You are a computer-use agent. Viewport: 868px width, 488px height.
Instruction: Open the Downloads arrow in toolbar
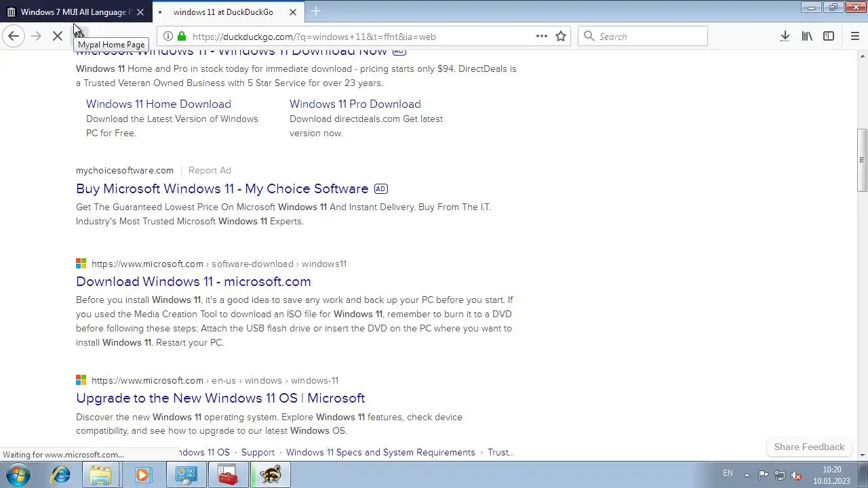785,37
